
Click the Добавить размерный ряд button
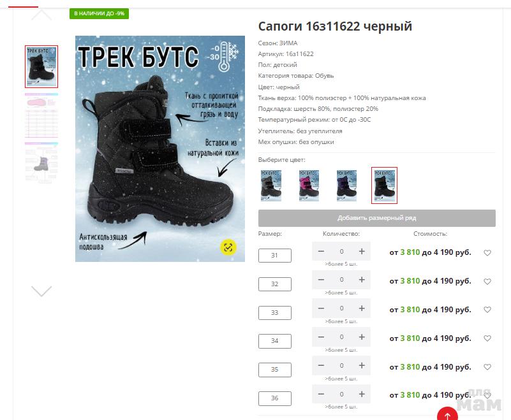click(x=377, y=218)
